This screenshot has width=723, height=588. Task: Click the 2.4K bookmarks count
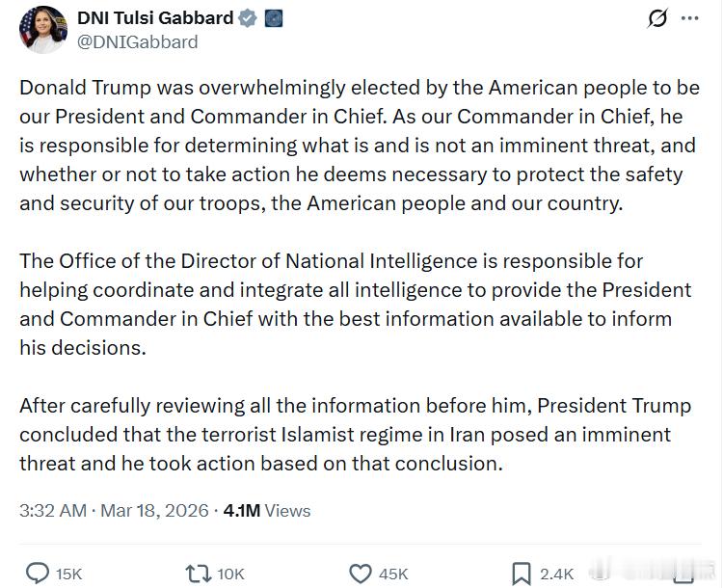[x=557, y=574]
